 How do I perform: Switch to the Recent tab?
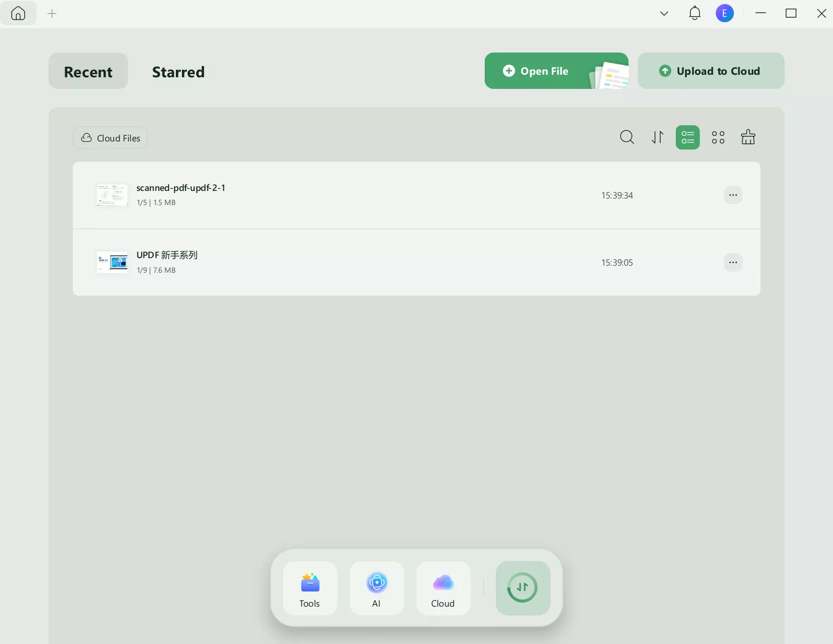88,72
